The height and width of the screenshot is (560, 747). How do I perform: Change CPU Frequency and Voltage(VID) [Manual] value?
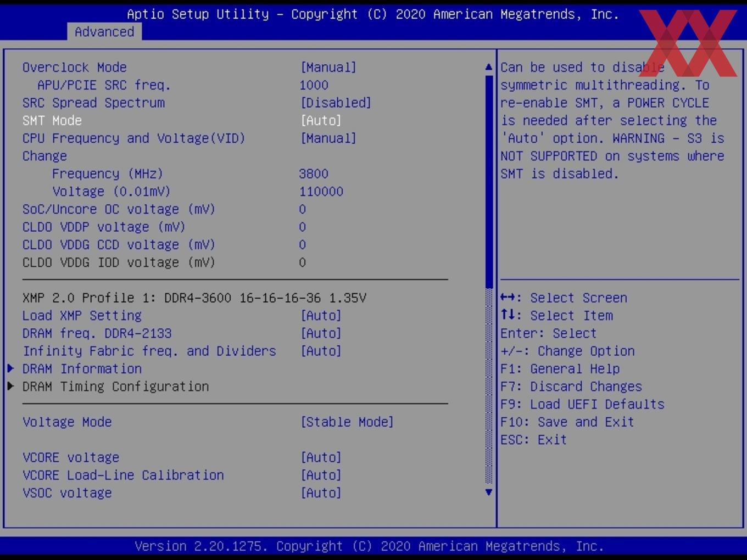point(328,138)
